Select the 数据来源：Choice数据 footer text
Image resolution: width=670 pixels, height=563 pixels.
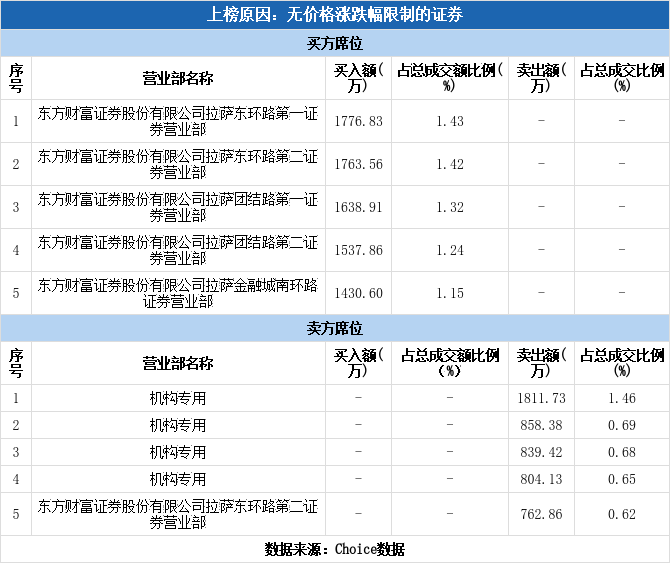pyautogui.click(x=335, y=549)
